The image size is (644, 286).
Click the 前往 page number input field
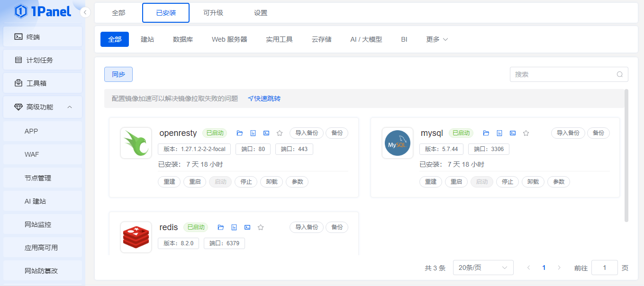point(604,268)
